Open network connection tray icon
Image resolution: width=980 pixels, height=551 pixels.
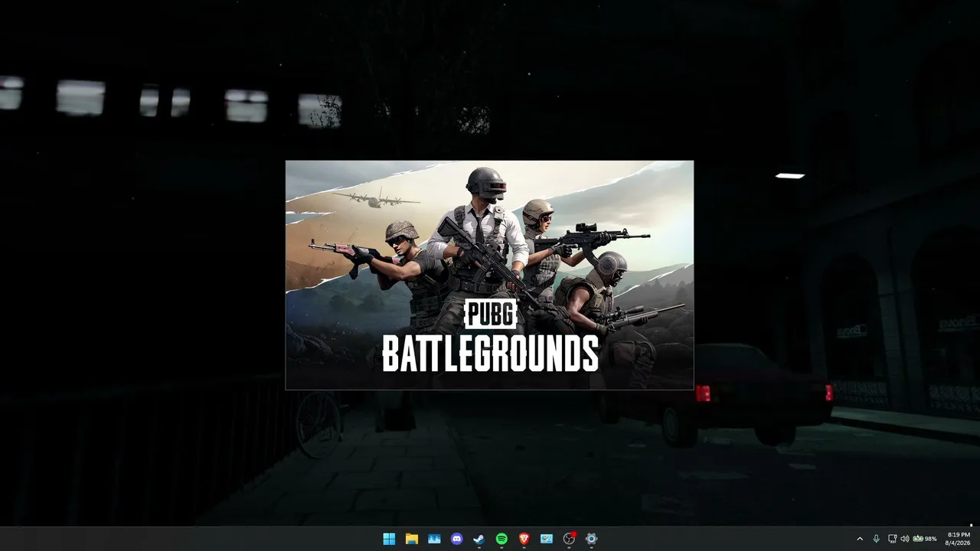pyautogui.click(x=892, y=539)
